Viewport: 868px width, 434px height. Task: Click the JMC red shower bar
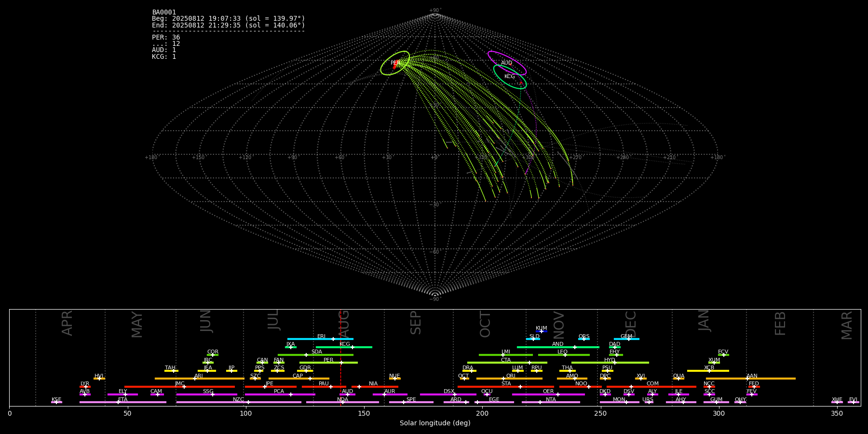tap(179, 387)
